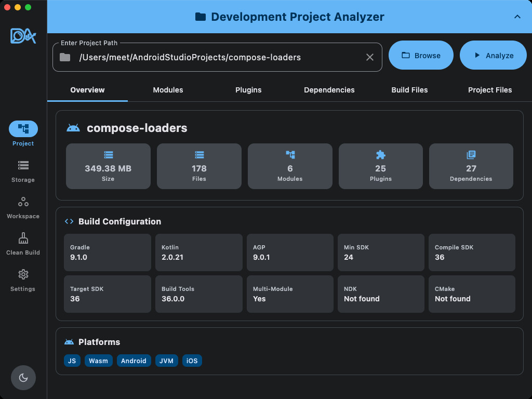This screenshot has height=399, width=532.
Task: Open Settings from the sidebar gear
Action: coord(23,280)
